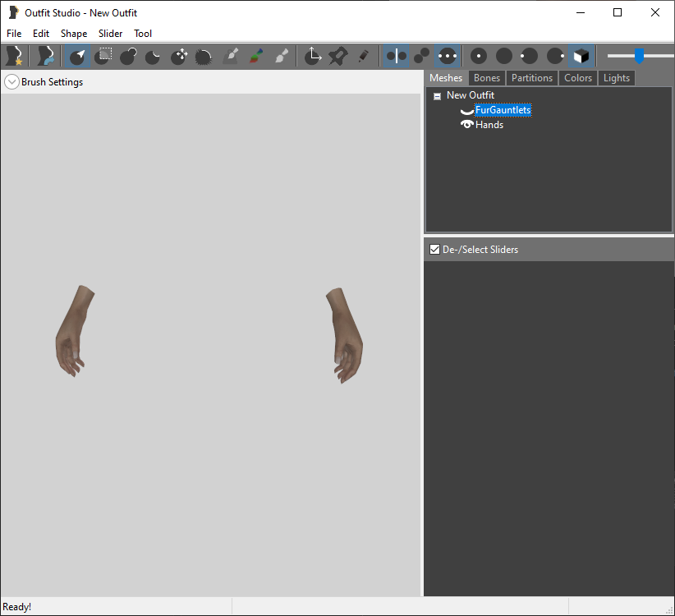Select the Alpha brush tool
The width and height of the screenshot is (675, 616).
tap(282, 56)
